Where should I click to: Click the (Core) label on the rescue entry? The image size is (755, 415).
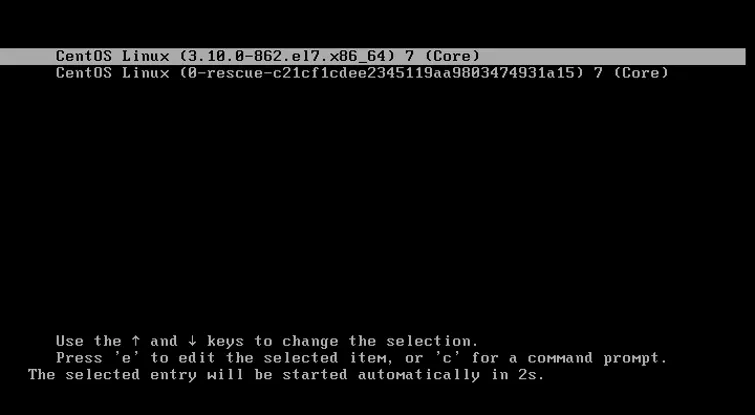coord(641,73)
